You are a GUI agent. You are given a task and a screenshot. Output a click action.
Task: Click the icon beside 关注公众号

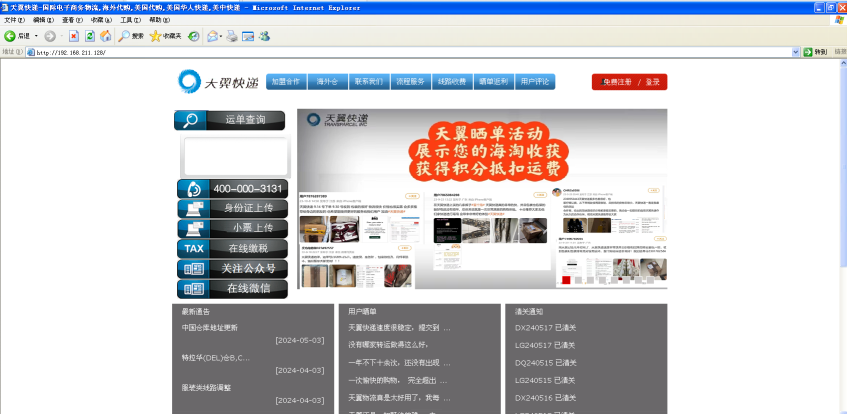[x=193, y=269]
